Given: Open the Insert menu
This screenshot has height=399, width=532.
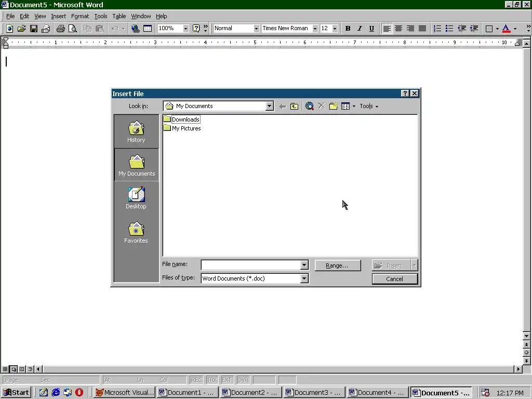Looking at the screenshot, I should (58, 16).
